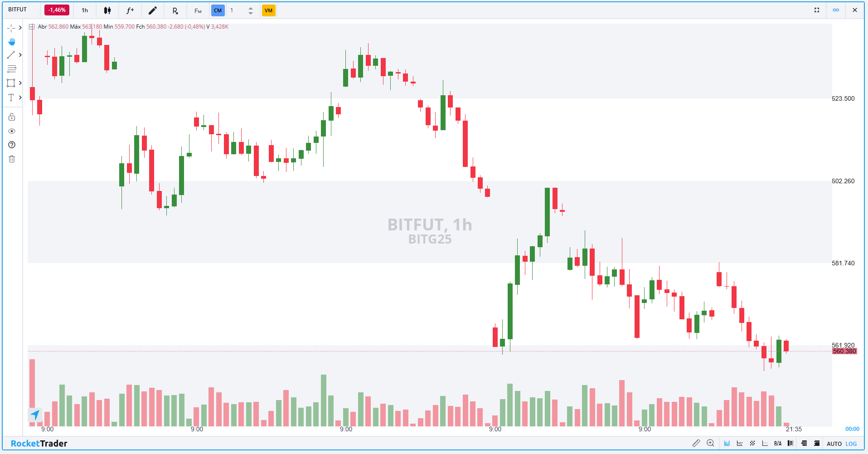Choose the rectangle shape tool

pos(11,83)
